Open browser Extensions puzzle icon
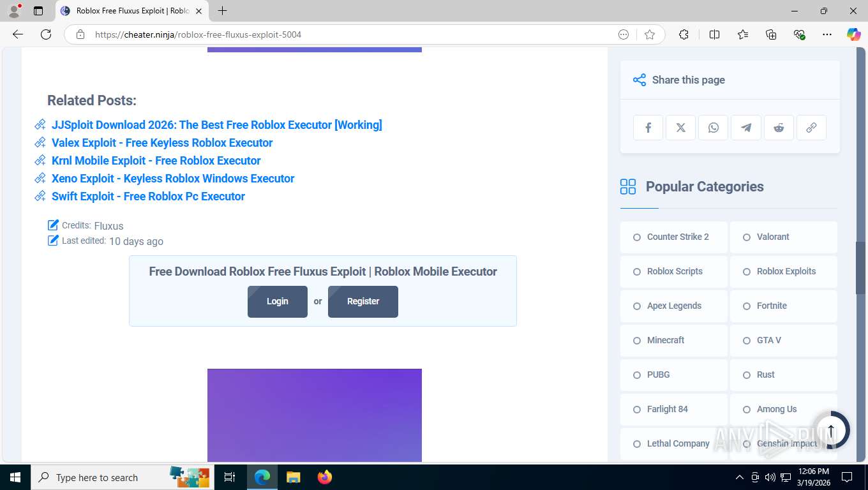The height and width of the screenshot is (490, 868). pos(684,34)
